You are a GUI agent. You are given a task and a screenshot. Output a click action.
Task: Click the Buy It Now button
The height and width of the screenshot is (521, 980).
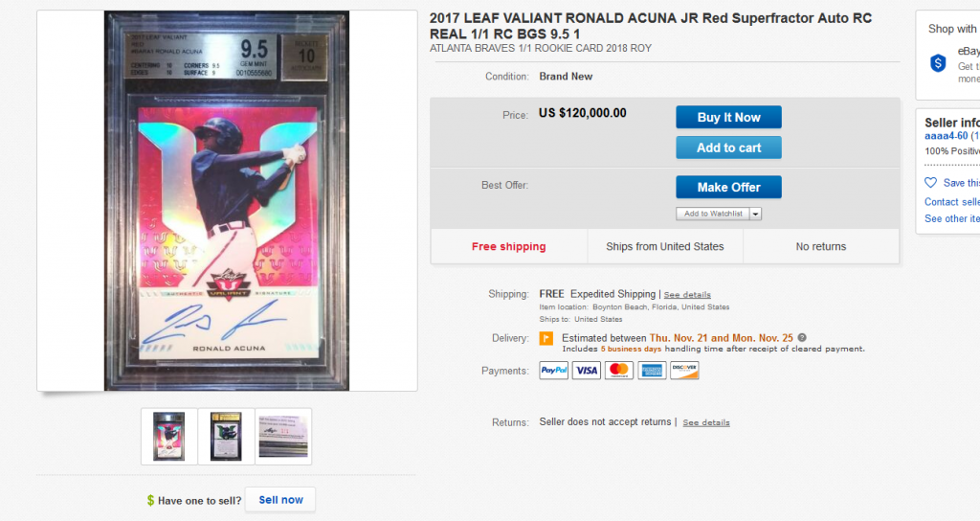click(728, 117)
